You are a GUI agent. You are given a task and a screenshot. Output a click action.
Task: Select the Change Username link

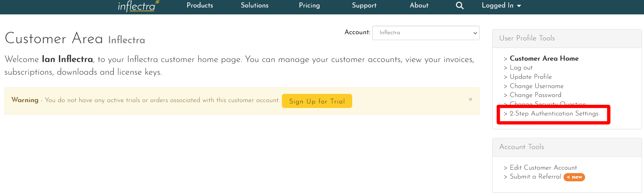pos(536,86)
